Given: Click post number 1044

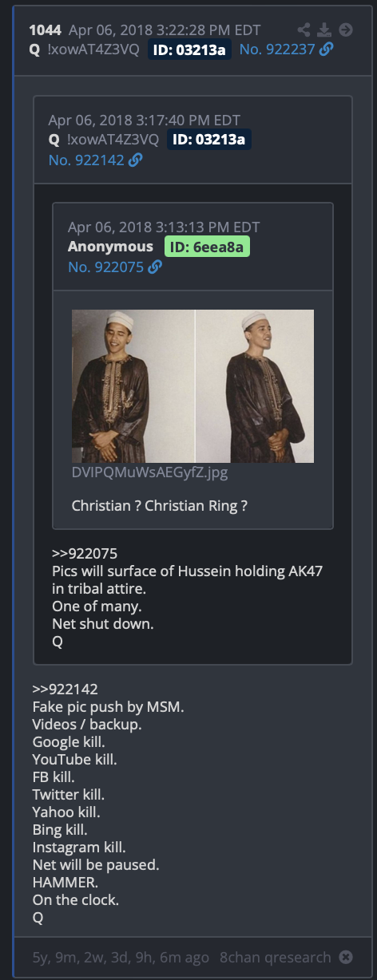Looking at the screenshot, I should 46,30.
